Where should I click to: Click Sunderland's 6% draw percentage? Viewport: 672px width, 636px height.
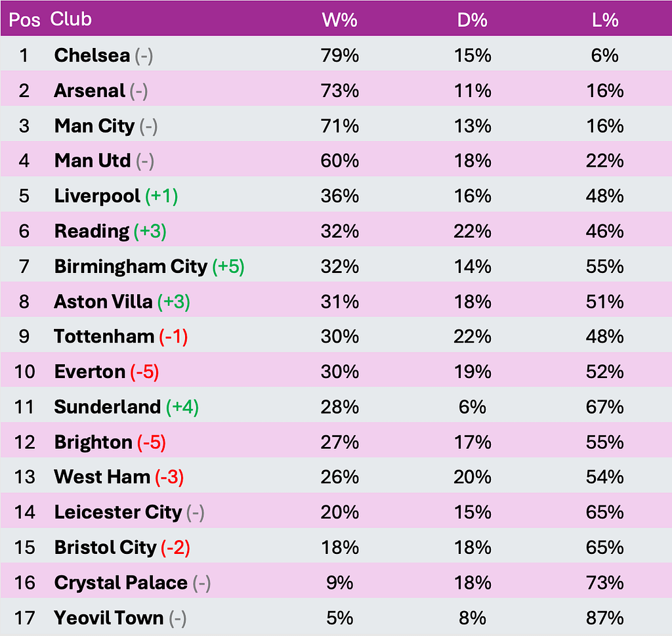tap(472, 408)
